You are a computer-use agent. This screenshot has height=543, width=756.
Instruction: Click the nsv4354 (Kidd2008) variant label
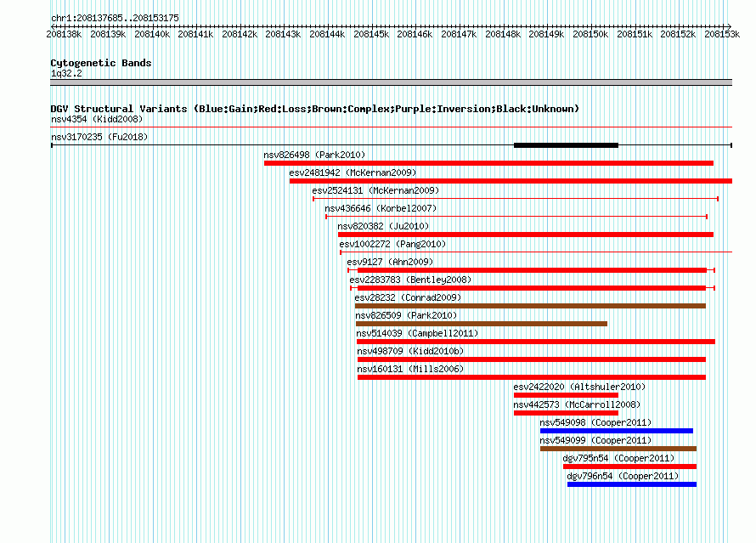click(97, 119)
